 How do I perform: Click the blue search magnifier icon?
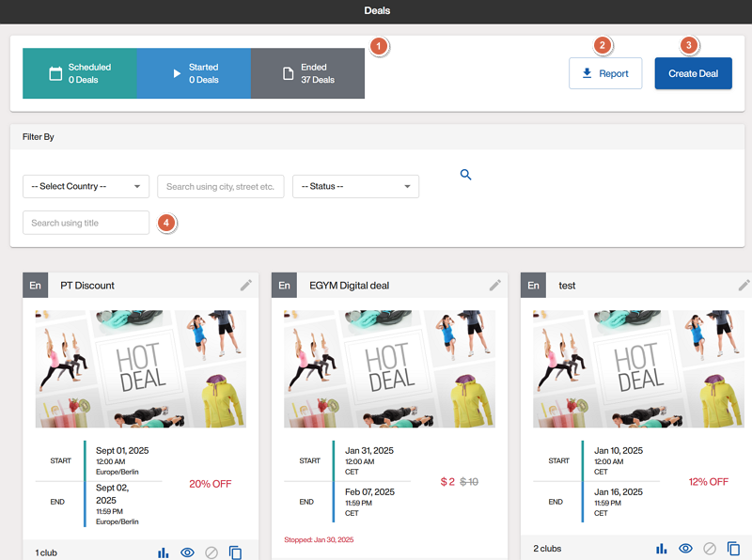465,175
